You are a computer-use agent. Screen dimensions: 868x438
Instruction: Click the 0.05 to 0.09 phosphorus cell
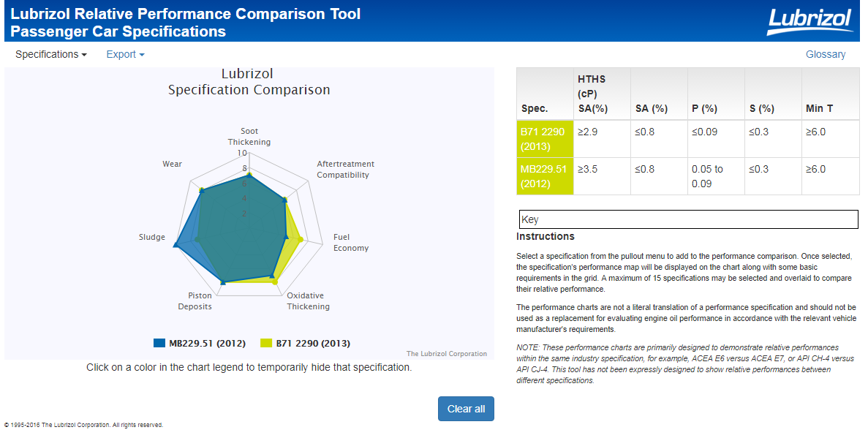(x=716, y=176)
